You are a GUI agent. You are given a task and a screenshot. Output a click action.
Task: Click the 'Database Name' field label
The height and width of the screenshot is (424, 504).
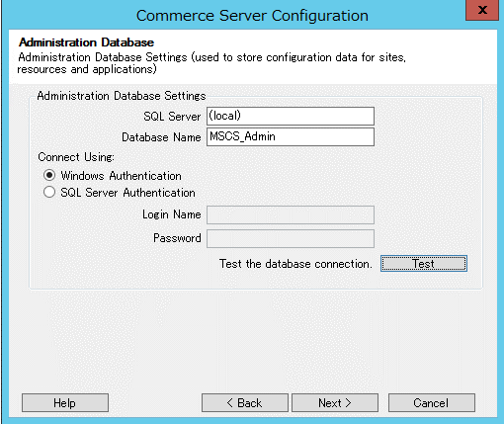point(161,137)
